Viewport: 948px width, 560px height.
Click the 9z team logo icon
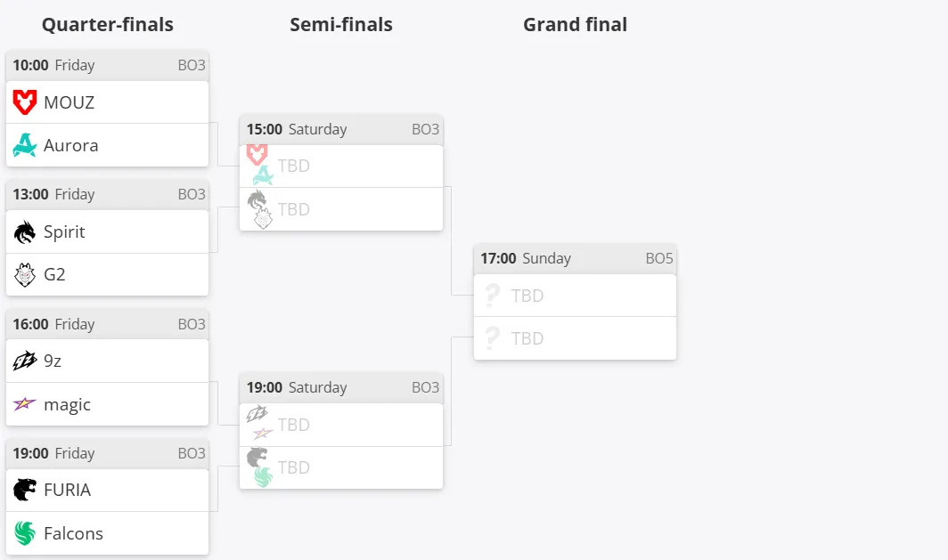25,361
